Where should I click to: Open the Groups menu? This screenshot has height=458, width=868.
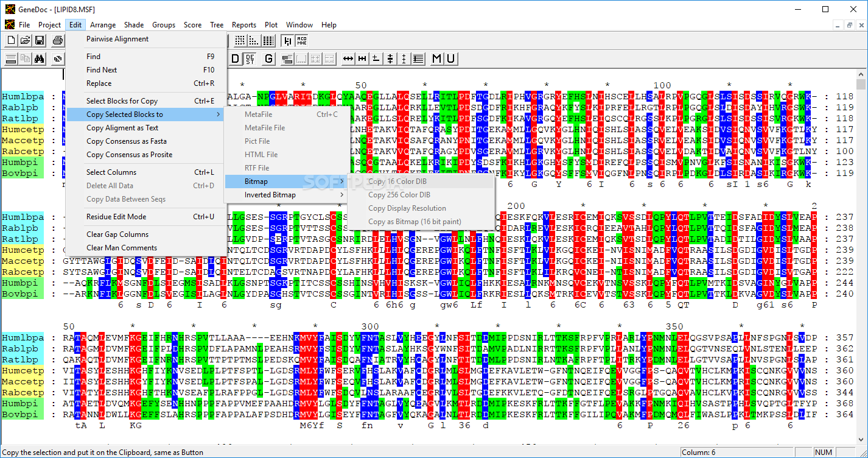(x=164, y=25)
